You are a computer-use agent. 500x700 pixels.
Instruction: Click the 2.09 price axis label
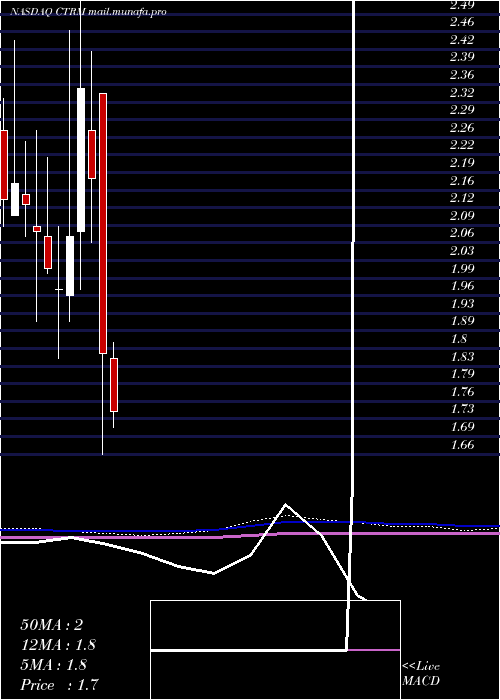coord(462,216)
